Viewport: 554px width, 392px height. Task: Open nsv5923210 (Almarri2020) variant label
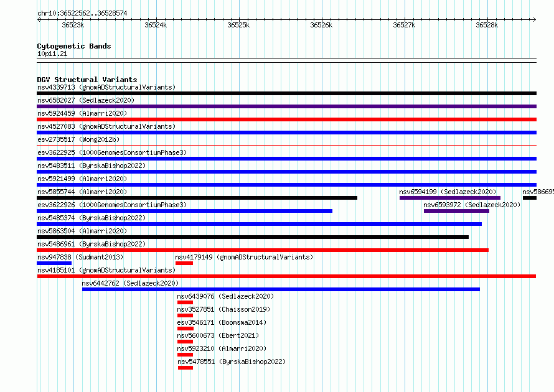click(222, 348)
